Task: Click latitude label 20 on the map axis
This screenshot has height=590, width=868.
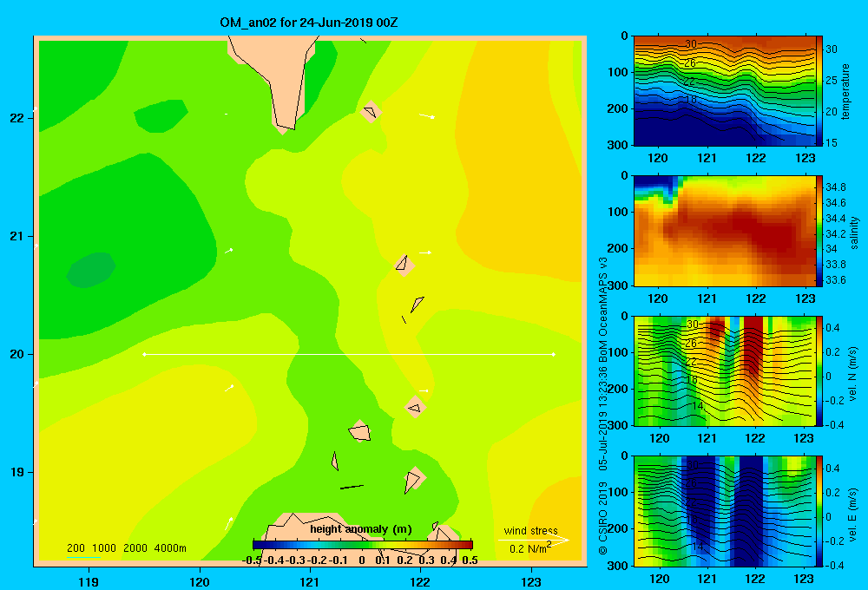Action: (x=16, y=354)
